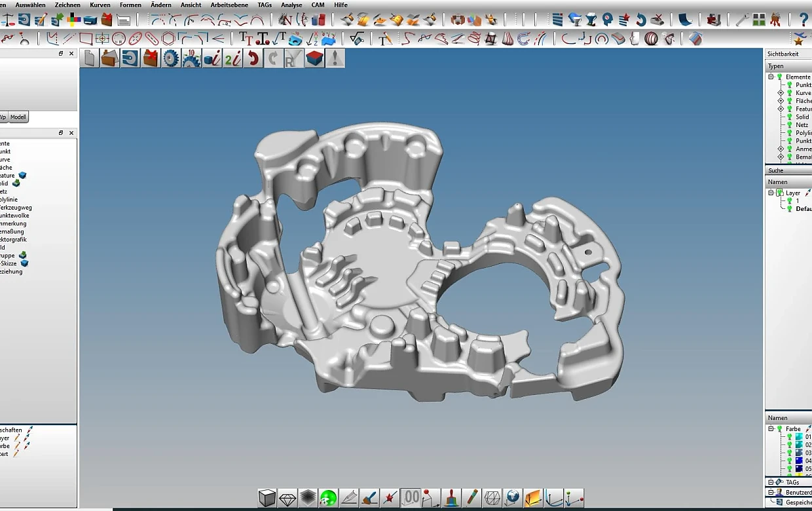Toggle visibility bulb for Netz type

click(x=790, y=125)
